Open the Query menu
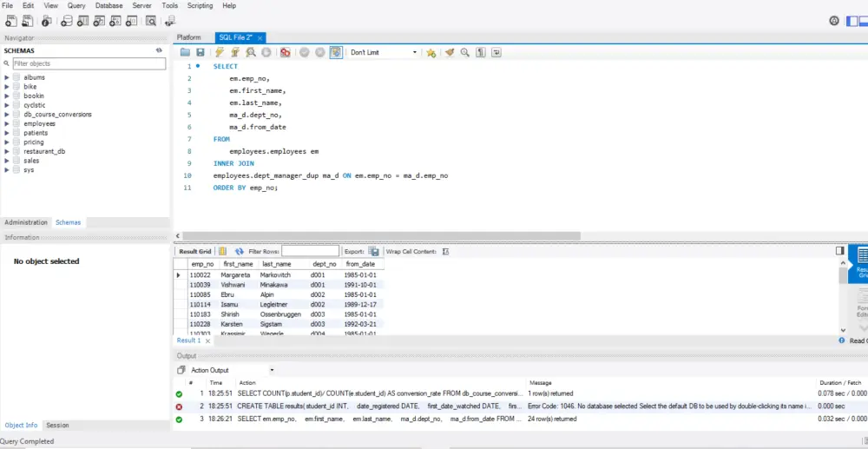Screen dimensions: 868x449 [76, 6]
